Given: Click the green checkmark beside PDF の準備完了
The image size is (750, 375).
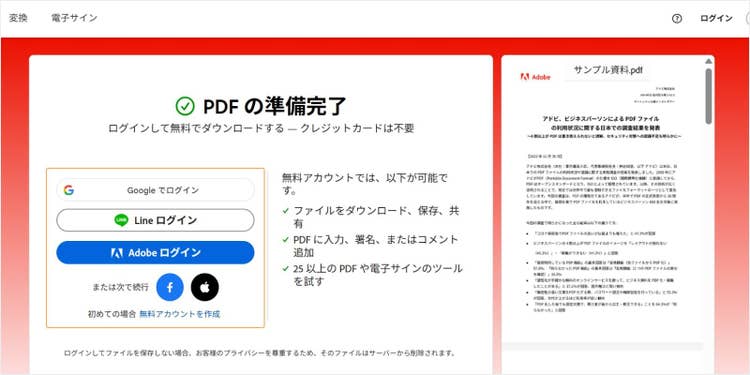Looking at the screenshot, I should point(185,106).
